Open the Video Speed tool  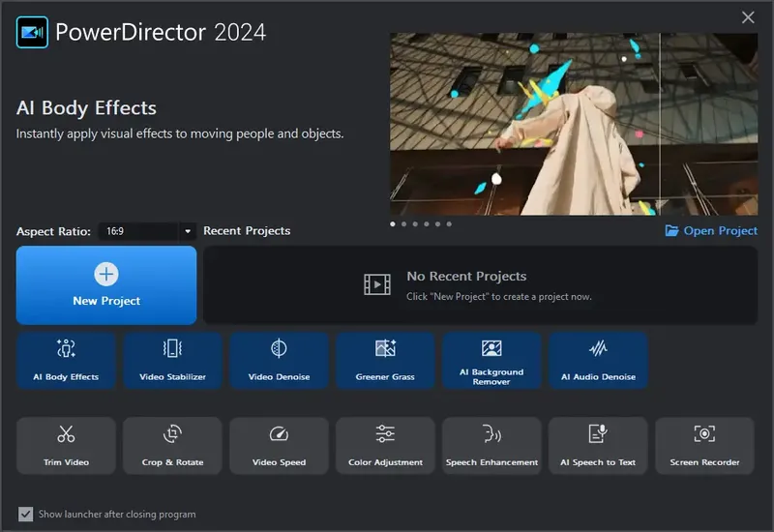[279, 446]
